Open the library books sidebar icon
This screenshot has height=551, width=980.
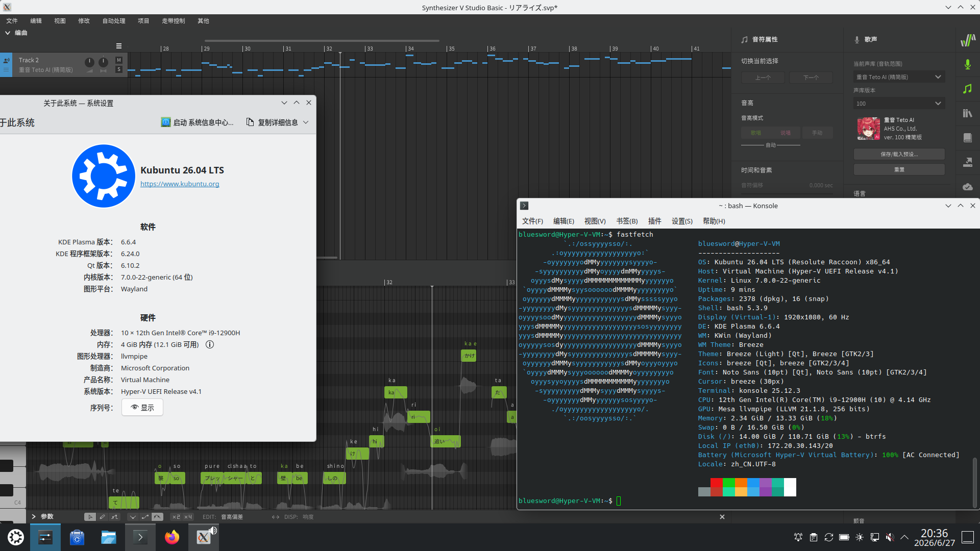(x=967, y=113)
